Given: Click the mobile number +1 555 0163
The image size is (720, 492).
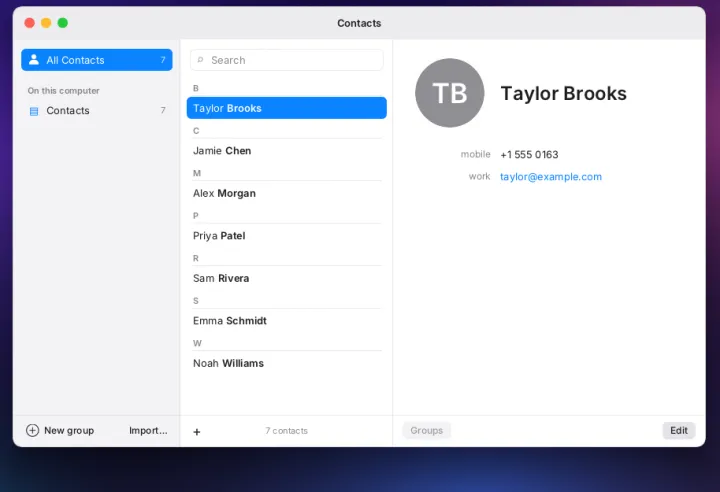Looking at the screenshot, I should pyautogui.click(x=529, y=155).
